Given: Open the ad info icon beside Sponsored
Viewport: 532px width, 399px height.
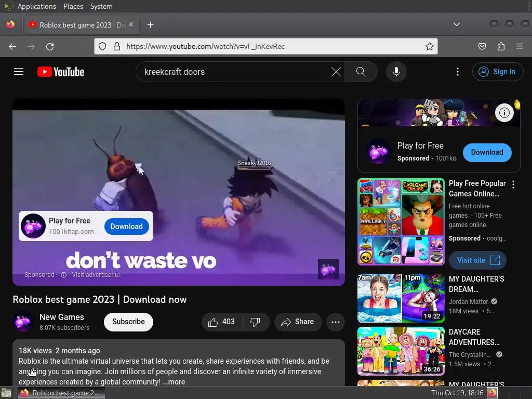Looking at the screenshot, I should [63, 275].
